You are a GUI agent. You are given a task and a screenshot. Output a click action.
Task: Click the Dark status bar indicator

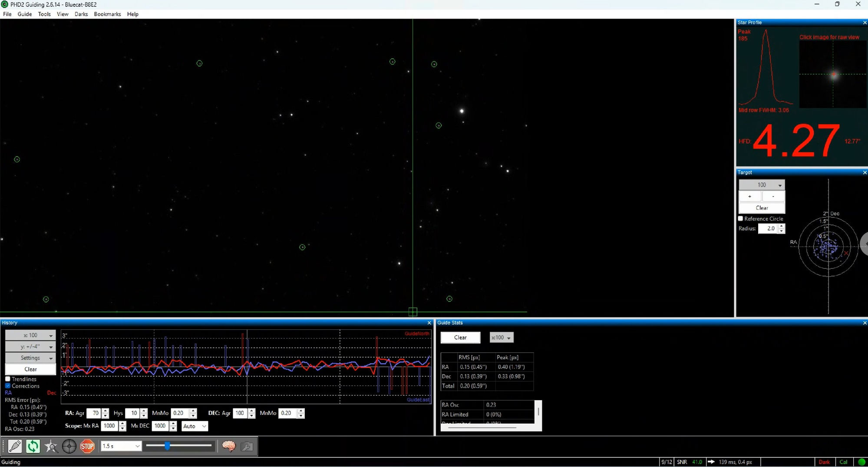(824, 462)
